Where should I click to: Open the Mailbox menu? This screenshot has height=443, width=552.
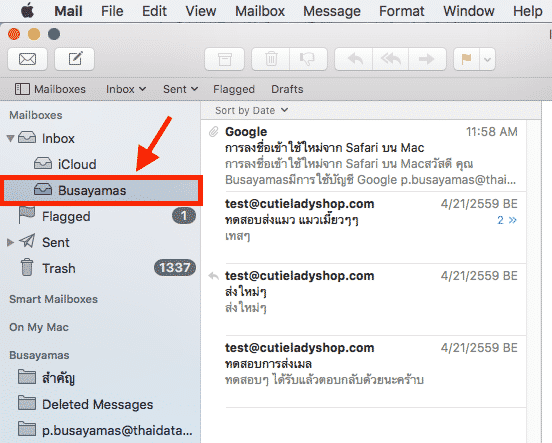[x=260, y=11]
